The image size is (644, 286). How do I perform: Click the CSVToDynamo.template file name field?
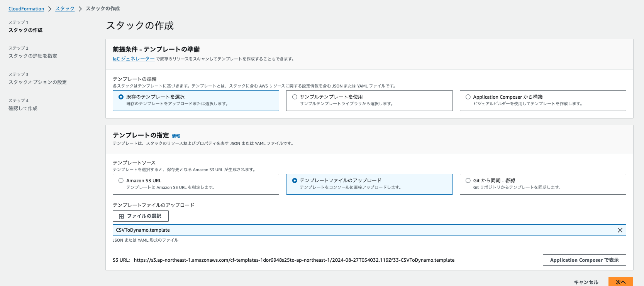pyautogui.click(x=363, y=230)
